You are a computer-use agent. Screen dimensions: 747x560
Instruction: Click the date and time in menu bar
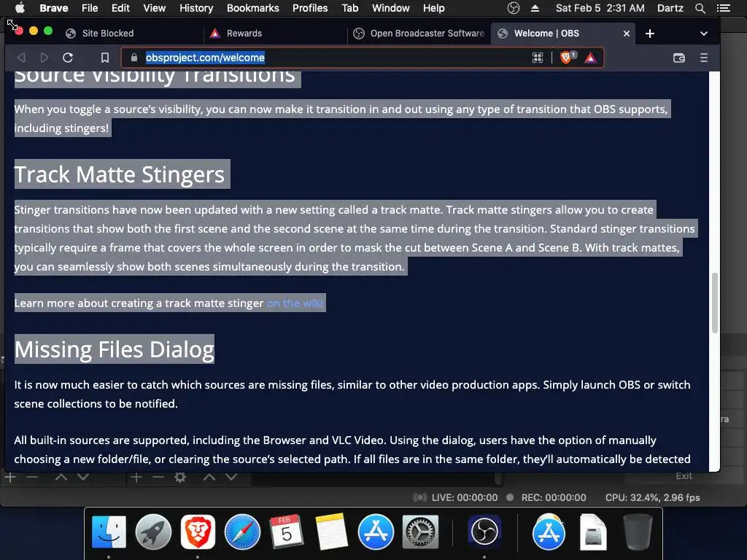click(x=600, y=8)
